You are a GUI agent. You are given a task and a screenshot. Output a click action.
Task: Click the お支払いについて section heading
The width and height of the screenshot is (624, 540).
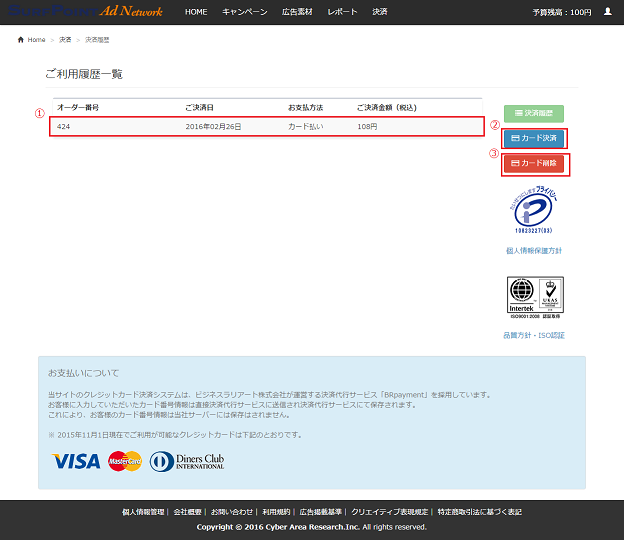click(x=83, y=373)
